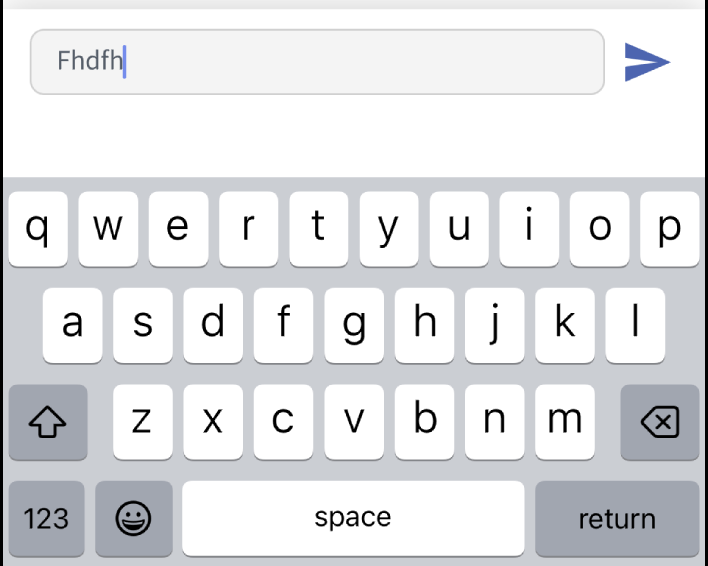
Task: Tap the return key
Action: 617,519
